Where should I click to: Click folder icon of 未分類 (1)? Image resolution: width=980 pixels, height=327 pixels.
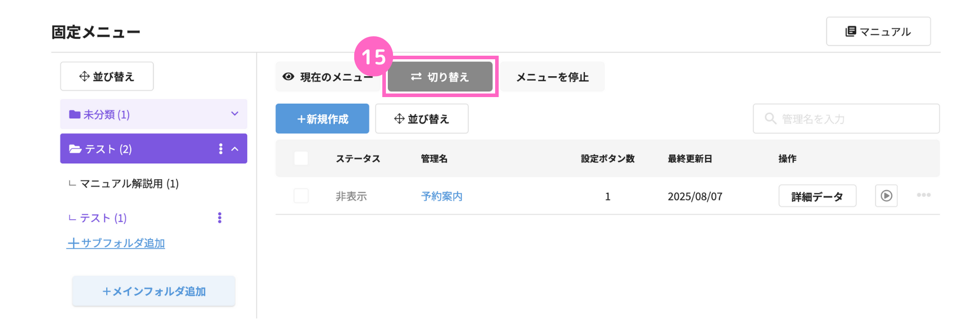75,114
